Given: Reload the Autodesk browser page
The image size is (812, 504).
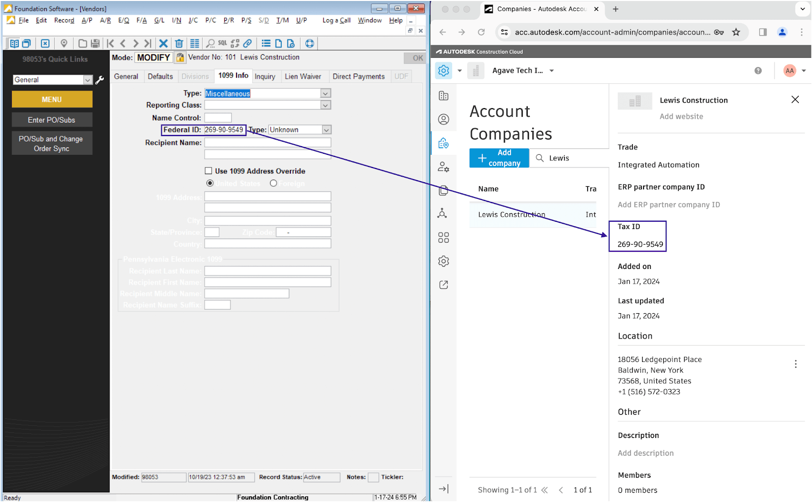Looking at the screenshot, I should click(x=481, y=32).
